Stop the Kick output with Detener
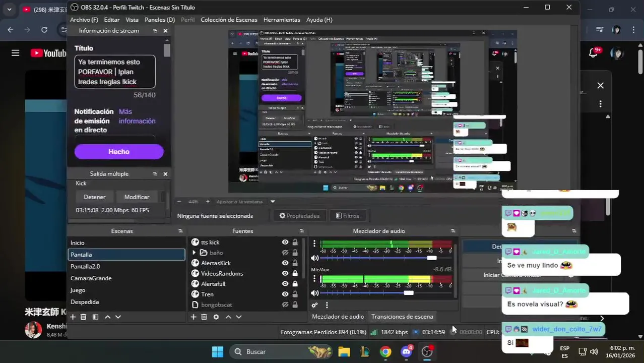 [x=95, y=197]
